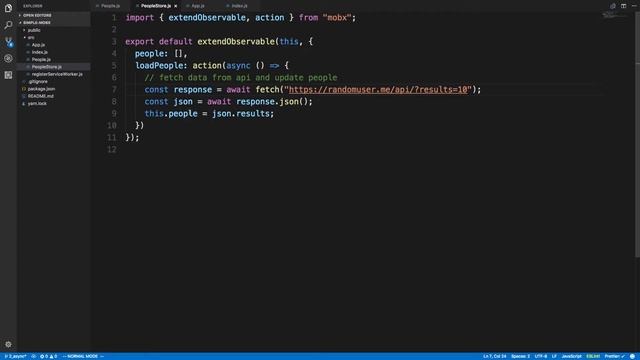Click the ESLint status indicator
This screenshot has width=640, height=360.
click(593, 356)
